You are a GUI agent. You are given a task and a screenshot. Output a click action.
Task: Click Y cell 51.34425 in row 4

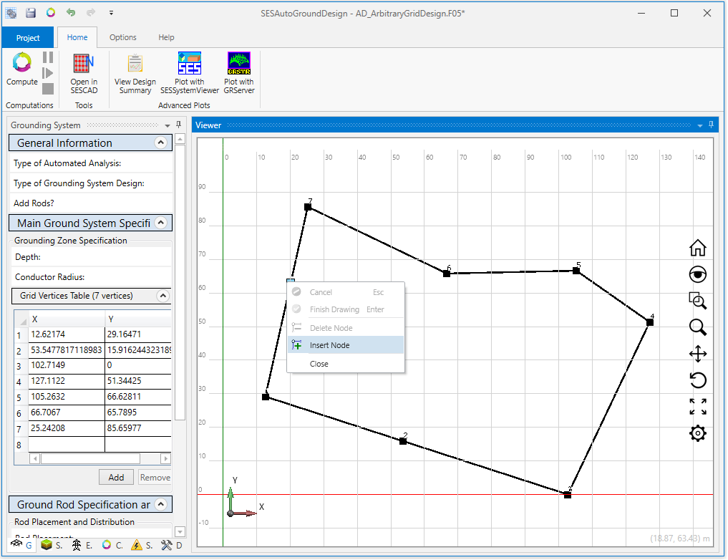pyautogui.click(x=138, y=381)
